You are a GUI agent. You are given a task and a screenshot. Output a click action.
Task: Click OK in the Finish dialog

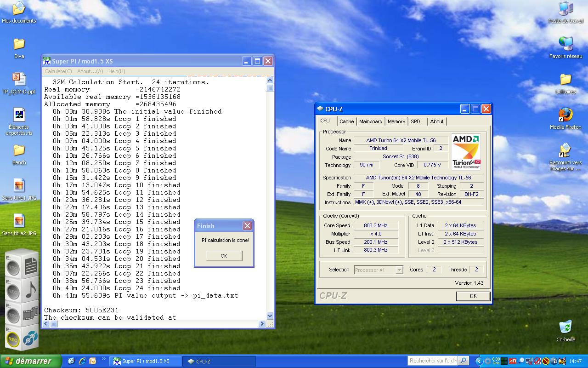point(224,256)
